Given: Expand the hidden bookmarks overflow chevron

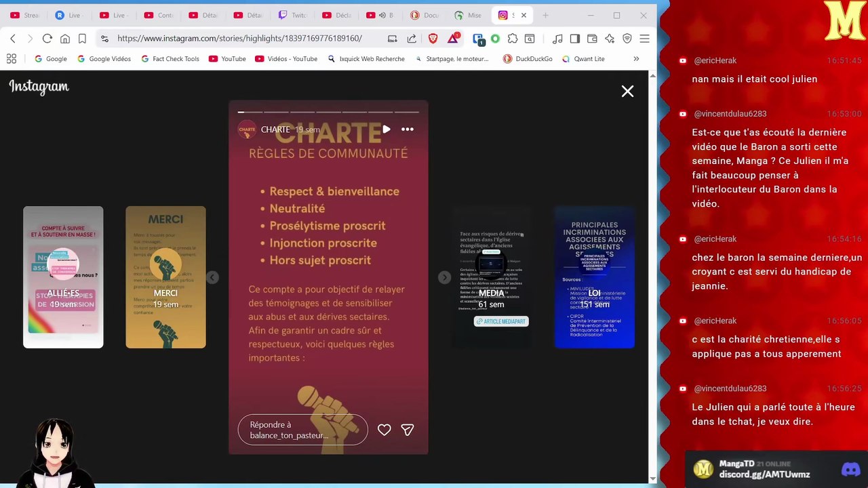Looking at the screenshot, I should point(636,59).
